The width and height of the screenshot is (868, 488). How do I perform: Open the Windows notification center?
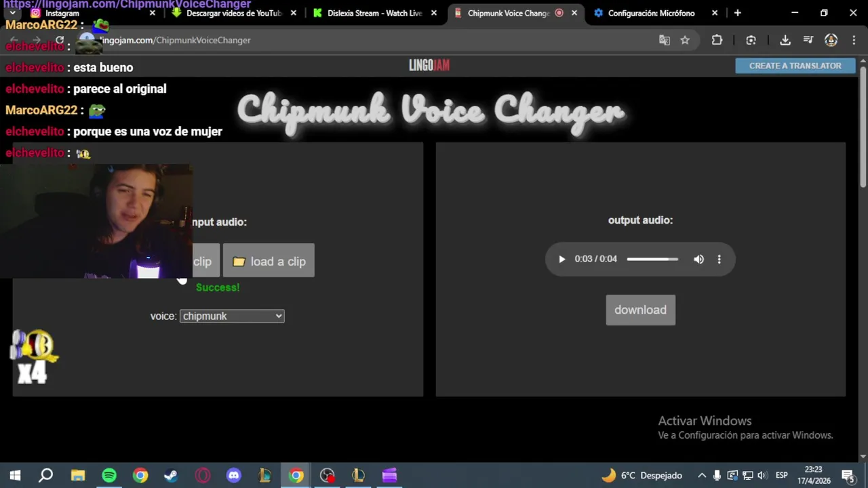848,475
